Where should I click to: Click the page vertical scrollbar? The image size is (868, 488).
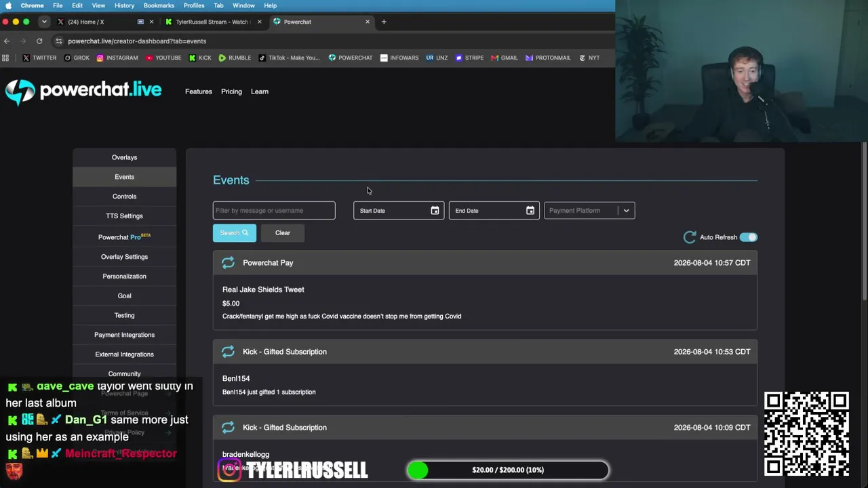[865, 220]
